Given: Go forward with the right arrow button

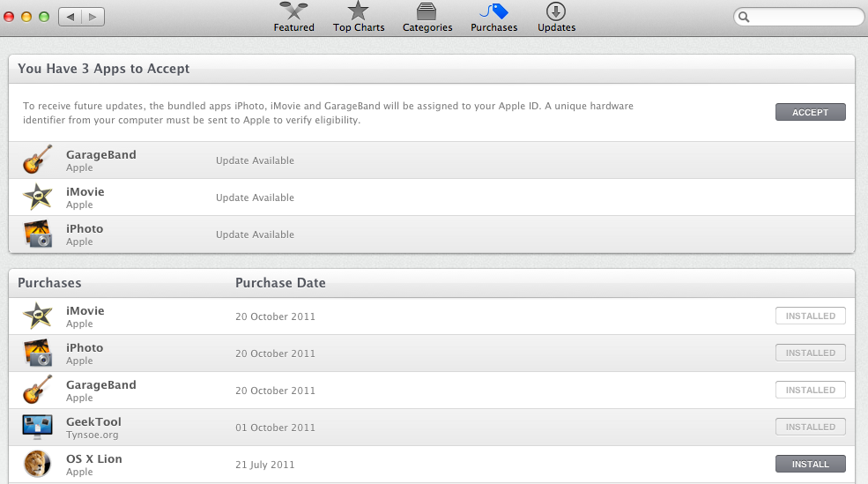Looking at the screenshot, I should pyautogui.click(x=93, y=17).
